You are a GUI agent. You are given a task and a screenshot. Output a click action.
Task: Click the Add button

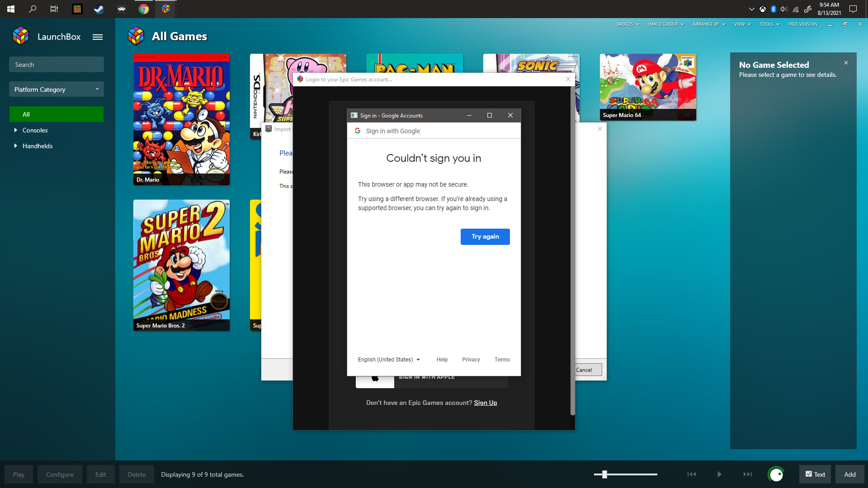pyautogui.click(x=850, y=474)
